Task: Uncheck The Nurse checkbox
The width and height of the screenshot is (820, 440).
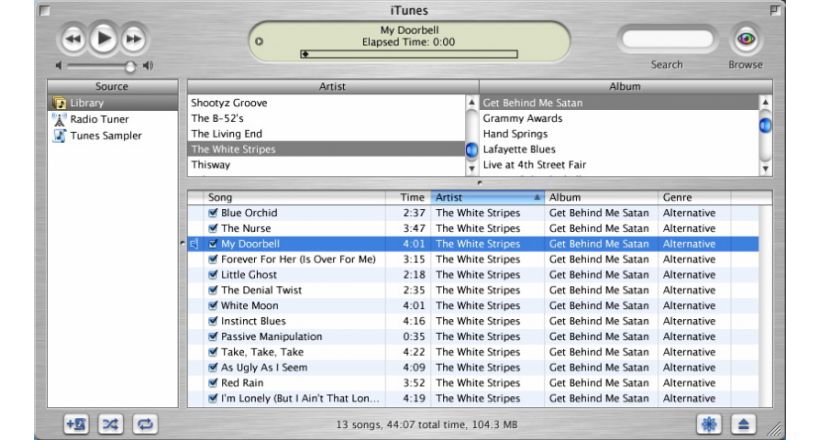Action: 213,228
